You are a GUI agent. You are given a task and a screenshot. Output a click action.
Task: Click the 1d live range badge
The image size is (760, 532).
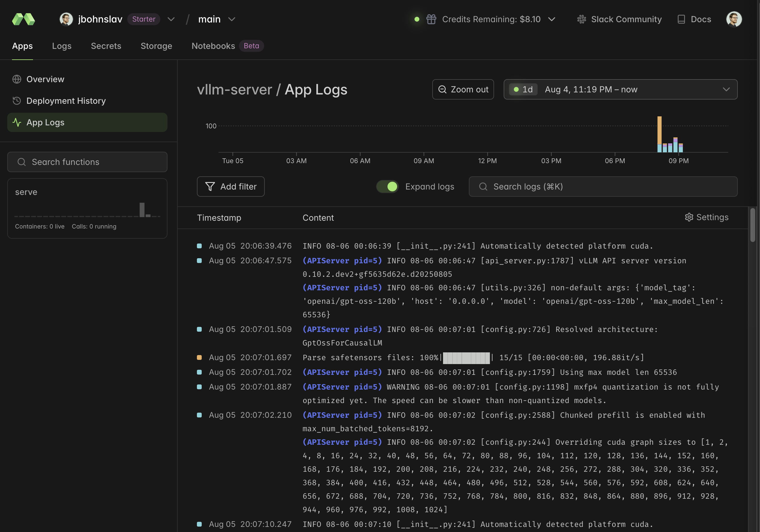tap(523, 89)
